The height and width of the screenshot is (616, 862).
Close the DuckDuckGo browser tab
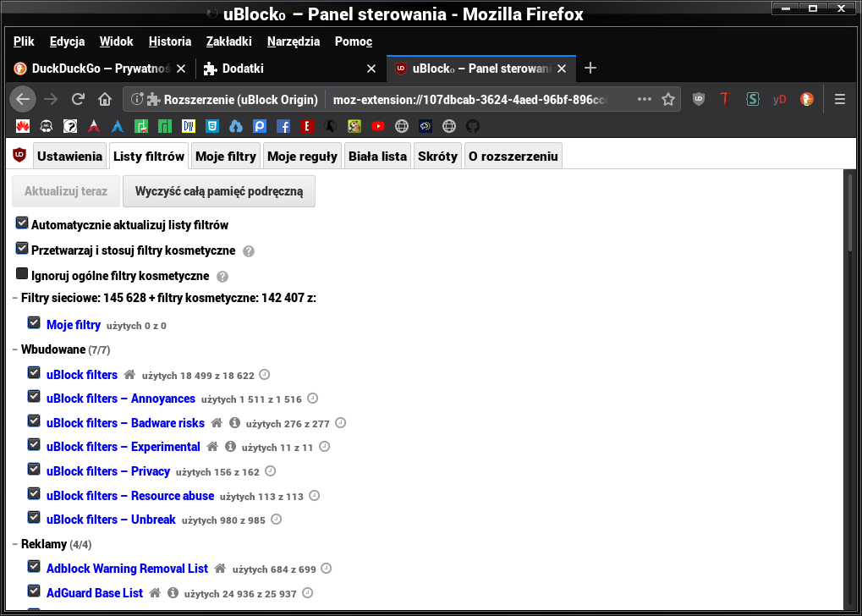(181, 69)
